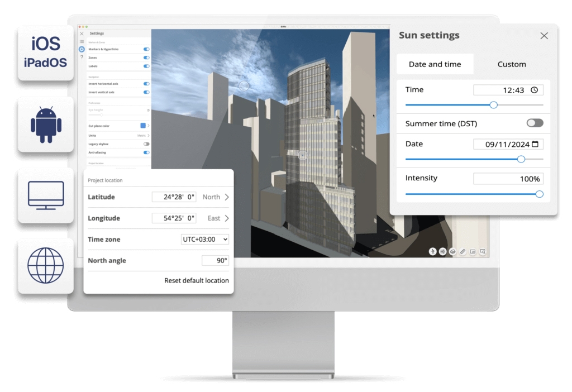Select the desktop monitor platform tile

pos(46,195)
